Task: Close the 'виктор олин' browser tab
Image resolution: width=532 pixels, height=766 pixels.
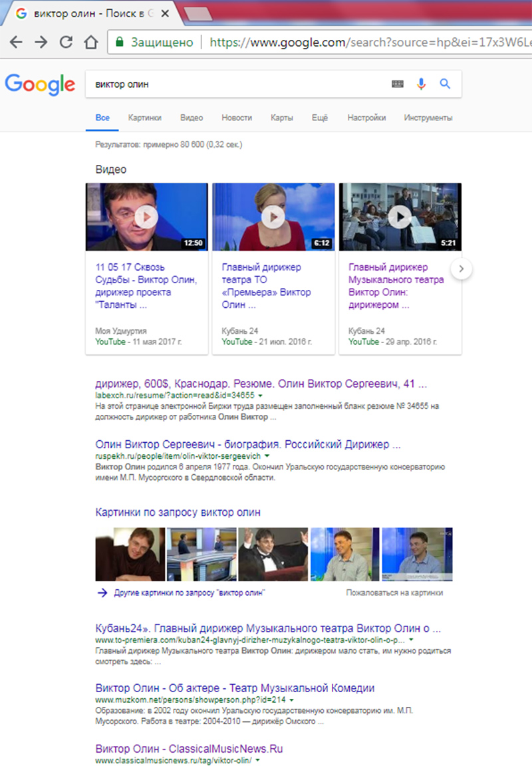Action: (x=165, y=14)
